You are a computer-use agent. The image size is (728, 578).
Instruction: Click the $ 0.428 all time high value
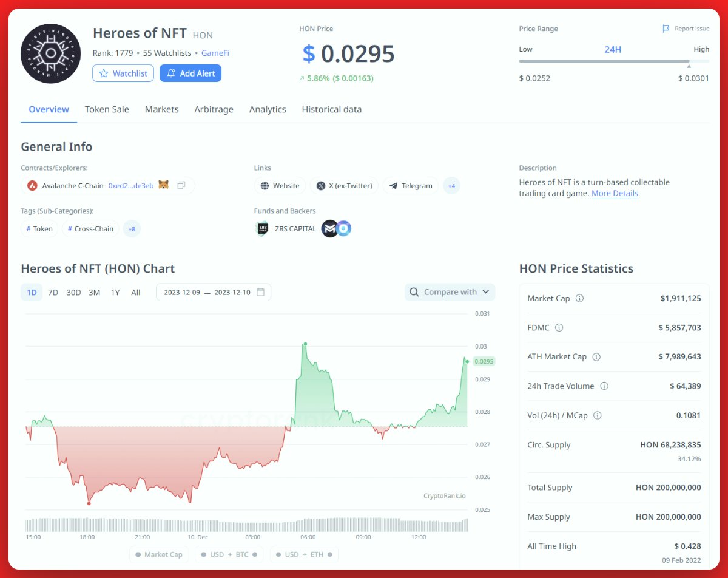coord(687,546)
